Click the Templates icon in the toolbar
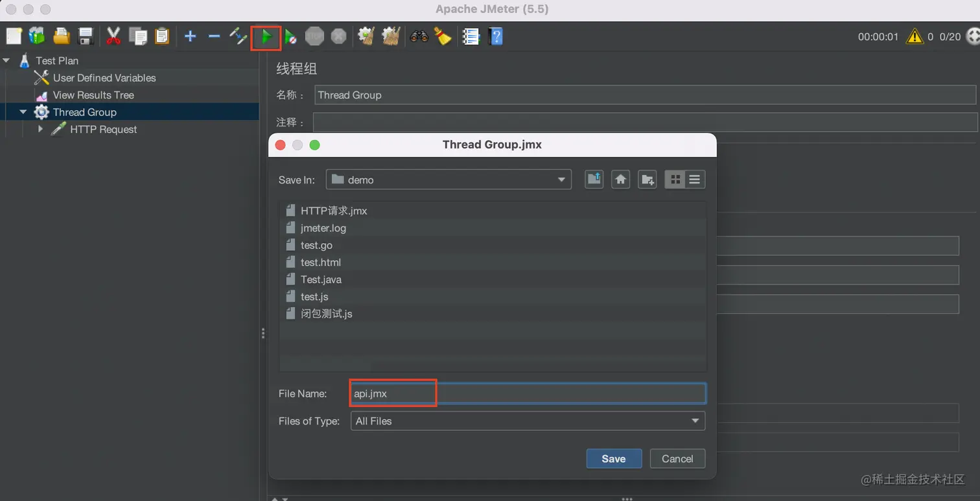Image resolution: width=980 pixels, height=501 pixels. (x=36, y=36)
